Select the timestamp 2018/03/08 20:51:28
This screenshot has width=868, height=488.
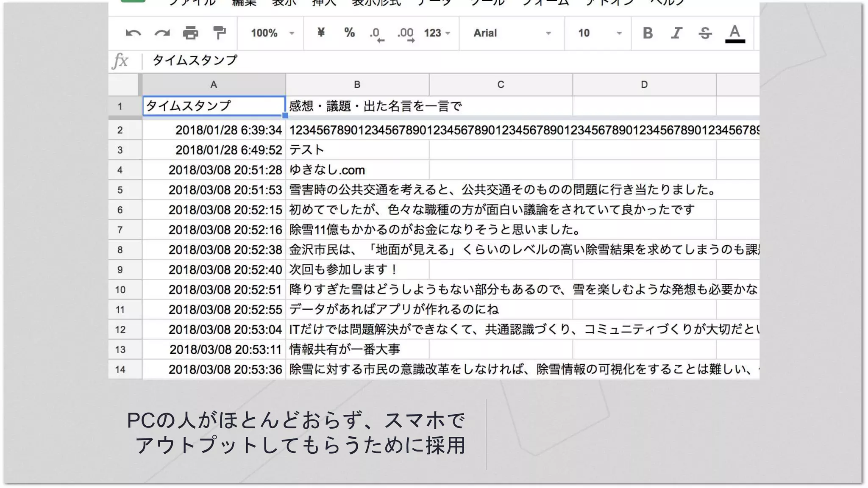[214, 170]
